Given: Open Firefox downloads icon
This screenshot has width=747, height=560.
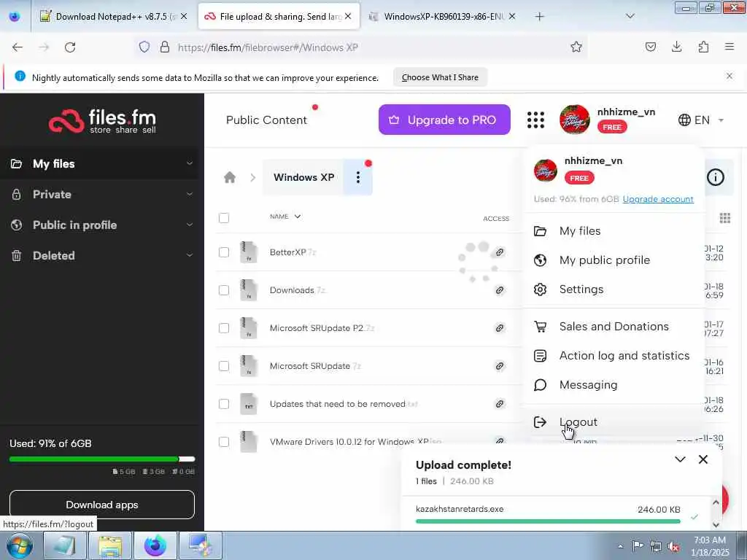Looking at the screenshot, I should tap(676, 47).
